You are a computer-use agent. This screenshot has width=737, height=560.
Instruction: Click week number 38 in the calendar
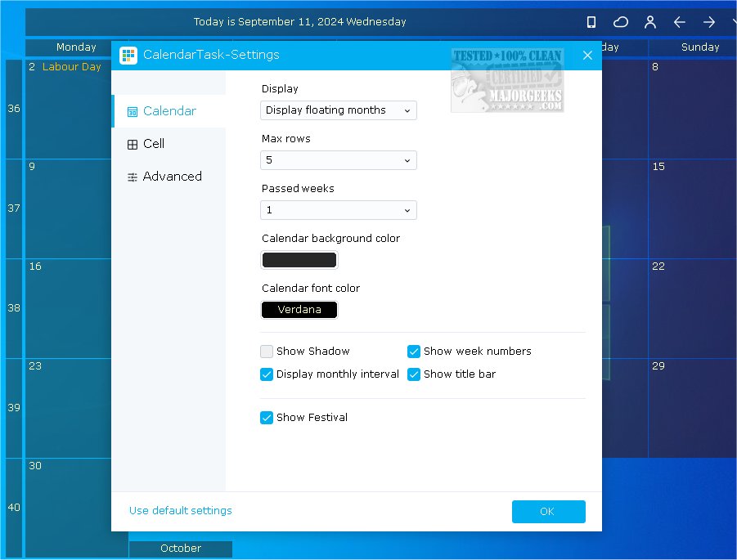[14, 309]
